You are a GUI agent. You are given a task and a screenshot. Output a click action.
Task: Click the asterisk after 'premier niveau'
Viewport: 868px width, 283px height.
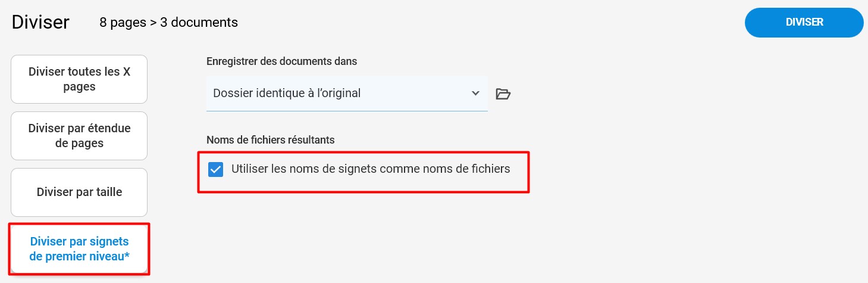[127, 257]
